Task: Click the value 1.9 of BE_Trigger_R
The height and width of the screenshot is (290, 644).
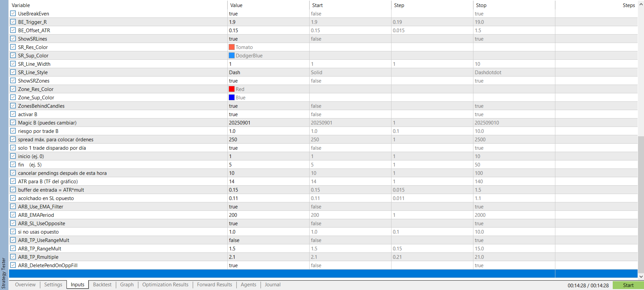Action: click(232, 22)
